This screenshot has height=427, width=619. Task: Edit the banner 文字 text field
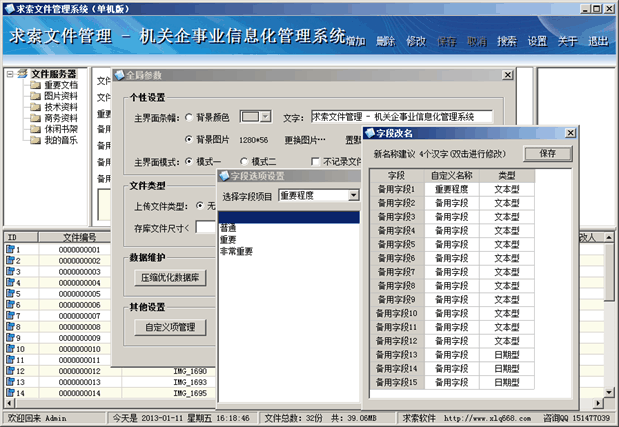[x=401, y=117]
